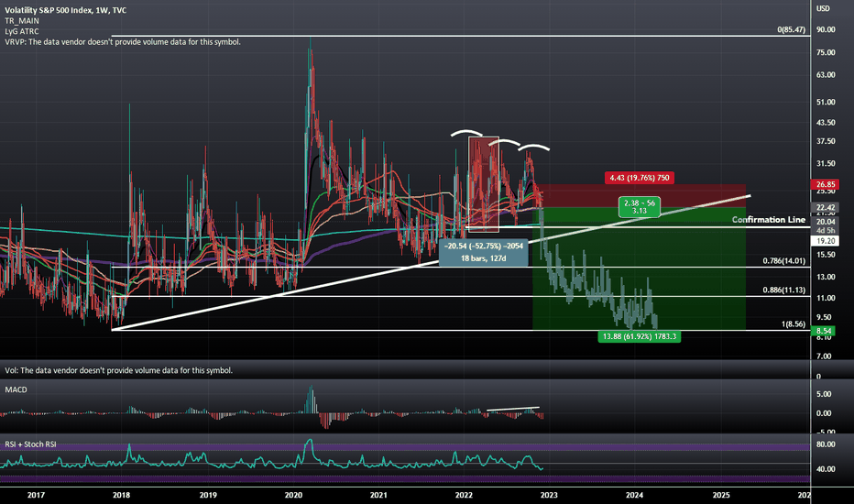Select the Confirmation Line text annotation
This screenshot has height=504, width=854.
[x=769, y=220]
